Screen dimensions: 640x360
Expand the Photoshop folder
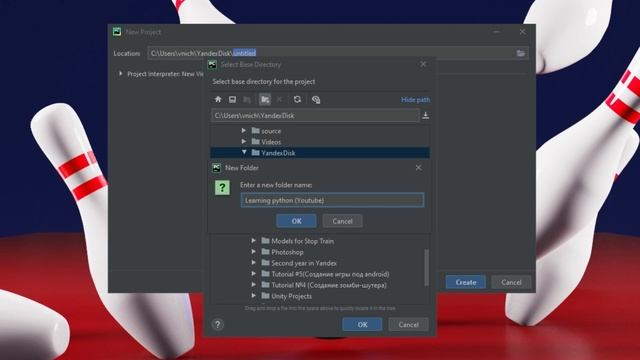253,252
